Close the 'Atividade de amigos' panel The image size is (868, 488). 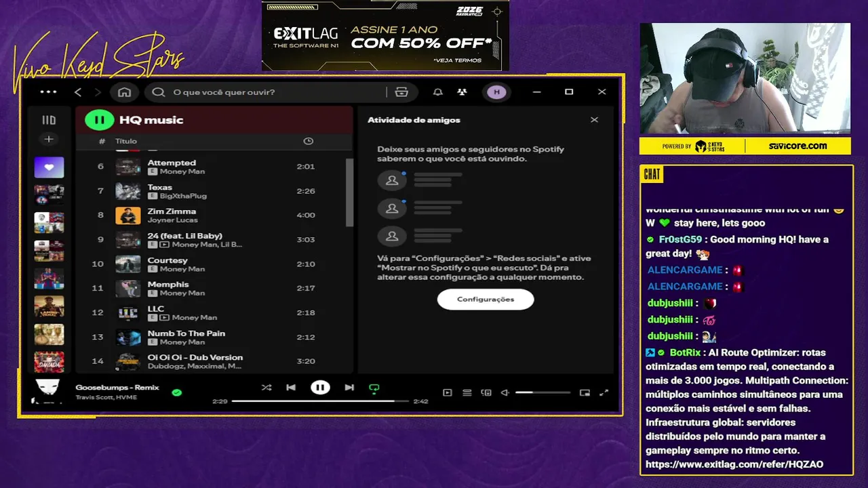[x=594, y=120]
